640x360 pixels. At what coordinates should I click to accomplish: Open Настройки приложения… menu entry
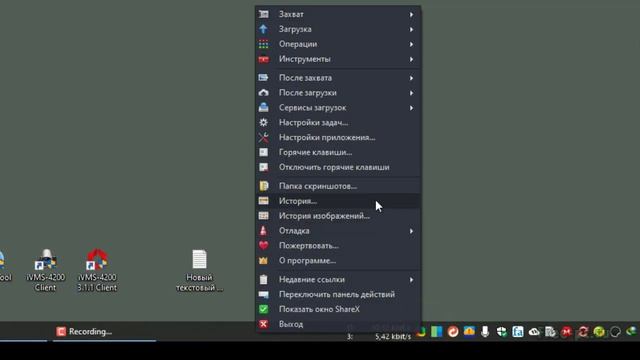pos(338,138)
